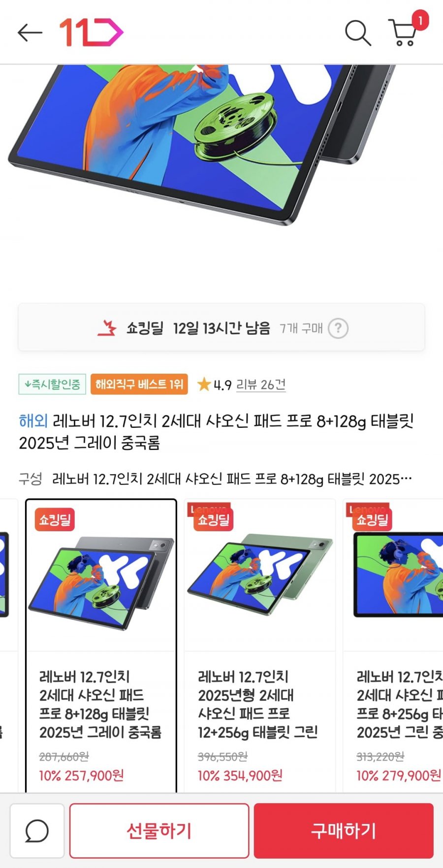Tap 해외직구 베스트 1위 badge

[x=139, y=384]
